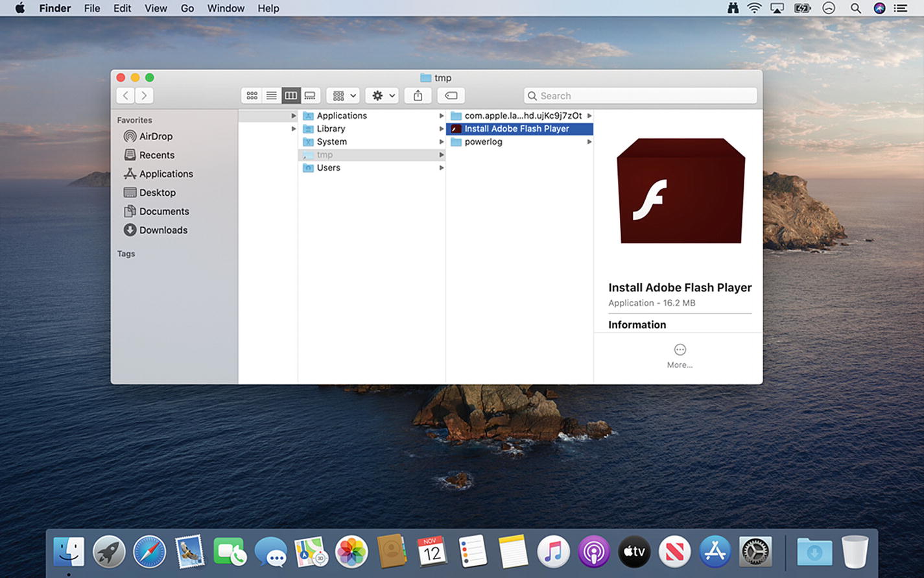
Task: Expand the arrow next to com.apple.la...hd.ujKc9j7zOt
Action: [589, 115]
